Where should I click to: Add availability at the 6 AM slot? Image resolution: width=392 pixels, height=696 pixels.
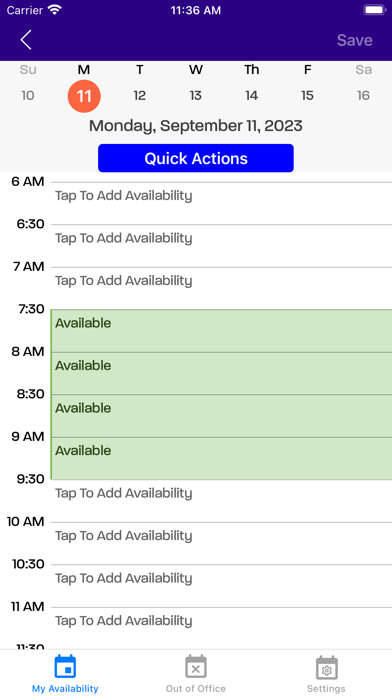tap(222, 203)
